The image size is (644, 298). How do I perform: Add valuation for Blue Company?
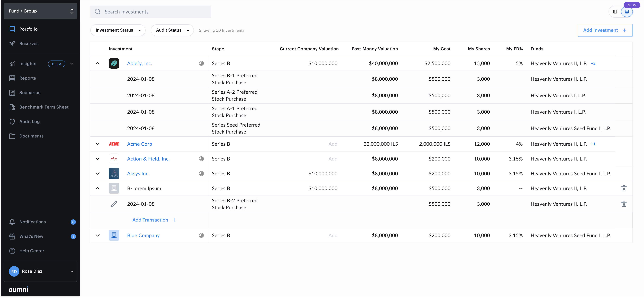pyautogui.click(x=333, y=236)
